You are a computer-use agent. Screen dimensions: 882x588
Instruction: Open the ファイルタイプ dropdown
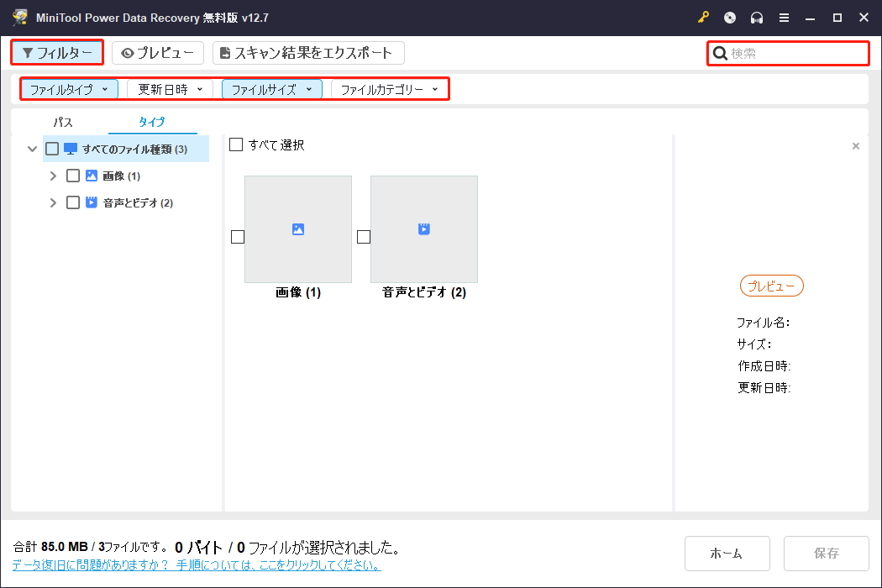68,88
